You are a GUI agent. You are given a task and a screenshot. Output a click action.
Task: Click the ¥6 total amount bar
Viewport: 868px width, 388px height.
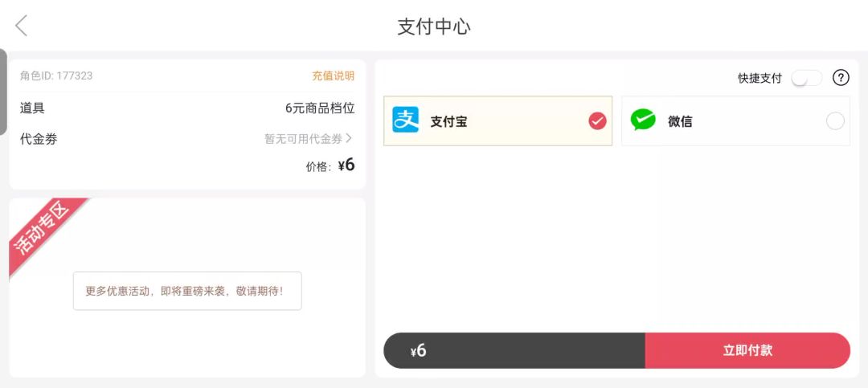[x=514, y=351]
